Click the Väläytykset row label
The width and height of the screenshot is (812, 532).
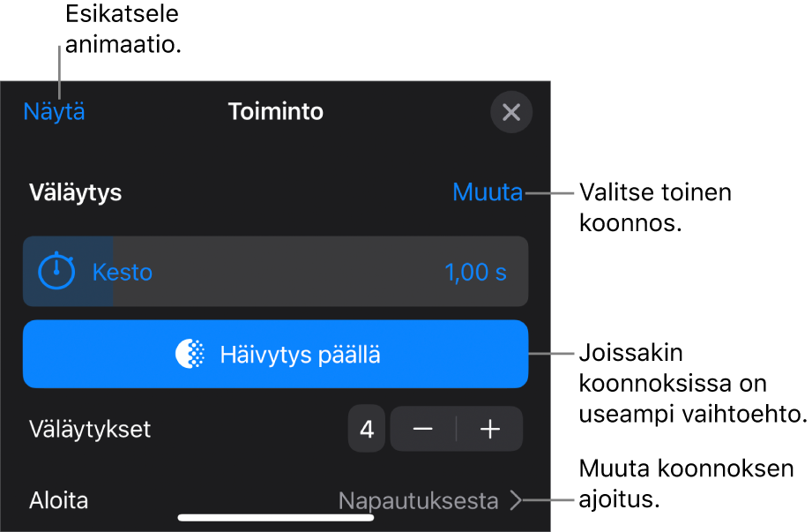(90, 430)
